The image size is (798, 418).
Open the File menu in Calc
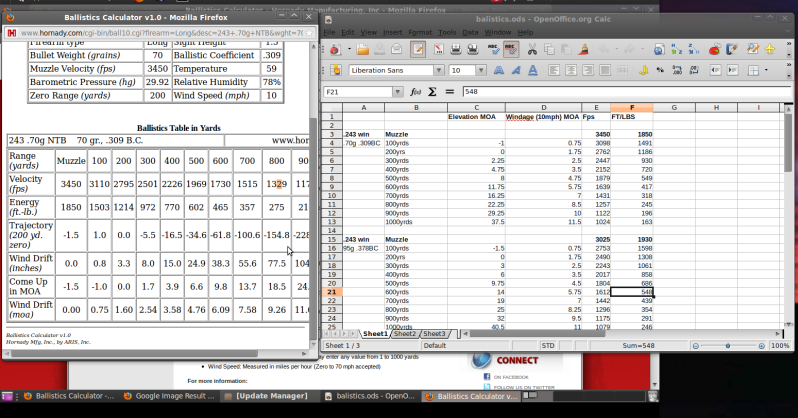329,32
